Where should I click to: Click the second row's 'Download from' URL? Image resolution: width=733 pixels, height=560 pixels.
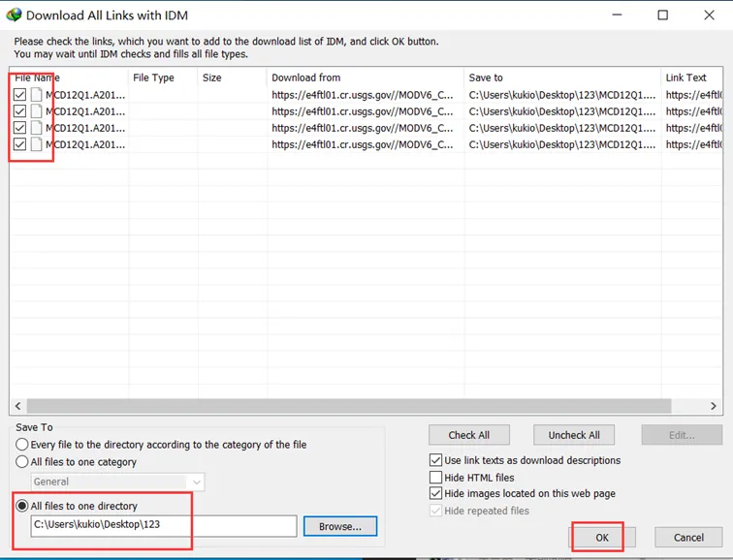pos(363,111)
